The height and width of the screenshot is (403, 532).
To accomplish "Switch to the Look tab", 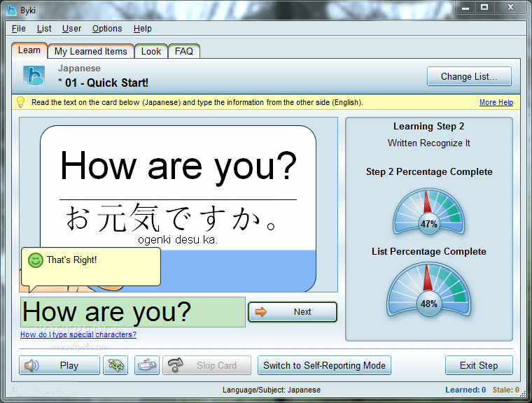I will (x=151, y=51).
